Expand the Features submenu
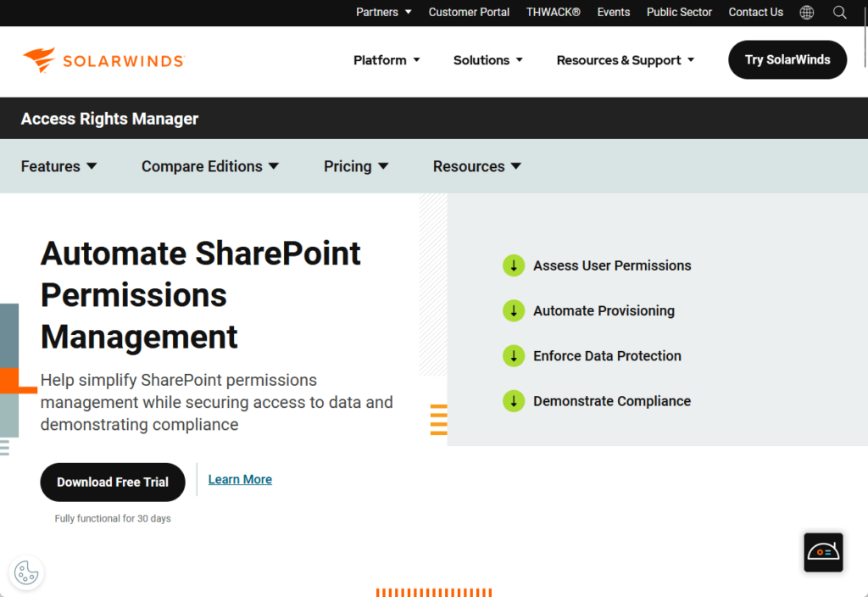Image resolution: width=868 pixels, height=597 pixels. [x=58, y=166]
